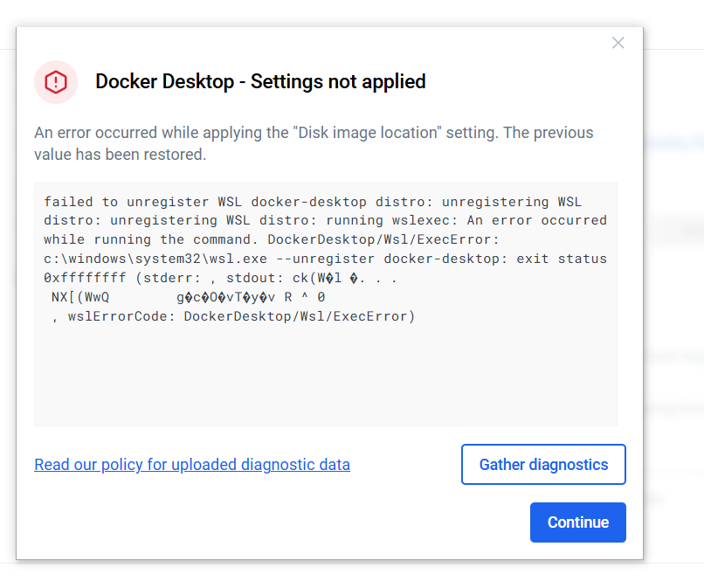The image size is (704, 588).
Task: Click the red error warning icon
Action: [56, 82]
